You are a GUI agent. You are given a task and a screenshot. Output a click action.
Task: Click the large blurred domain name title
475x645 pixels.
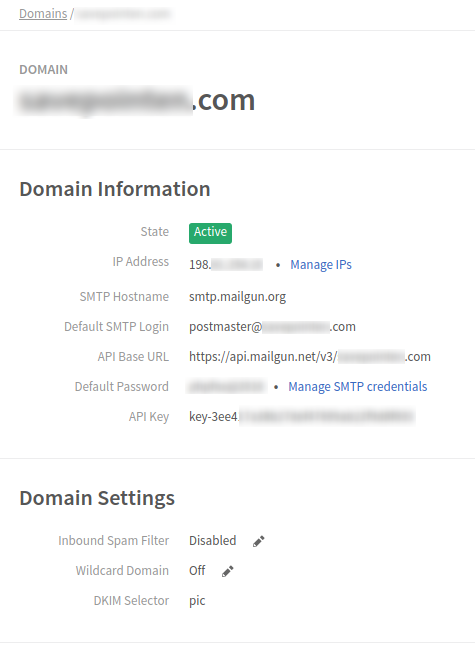click(x=136, y=101)
